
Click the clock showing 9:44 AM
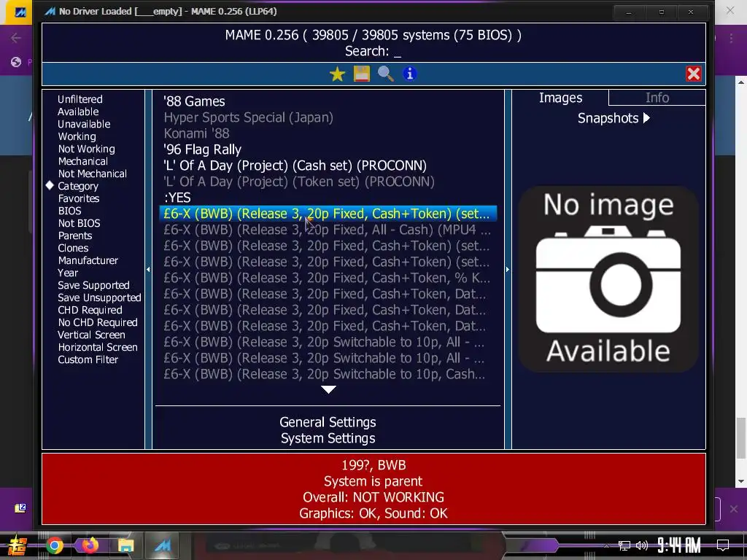click(679, 545)
